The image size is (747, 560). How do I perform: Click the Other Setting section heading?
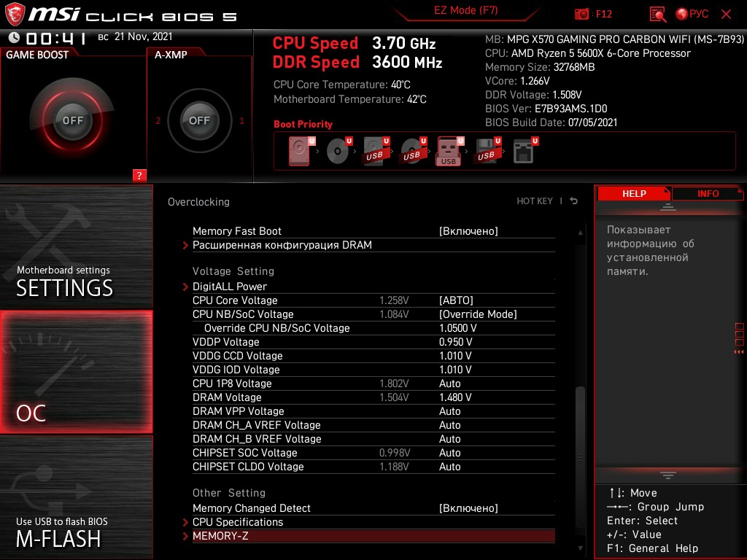tap(228, 493)
